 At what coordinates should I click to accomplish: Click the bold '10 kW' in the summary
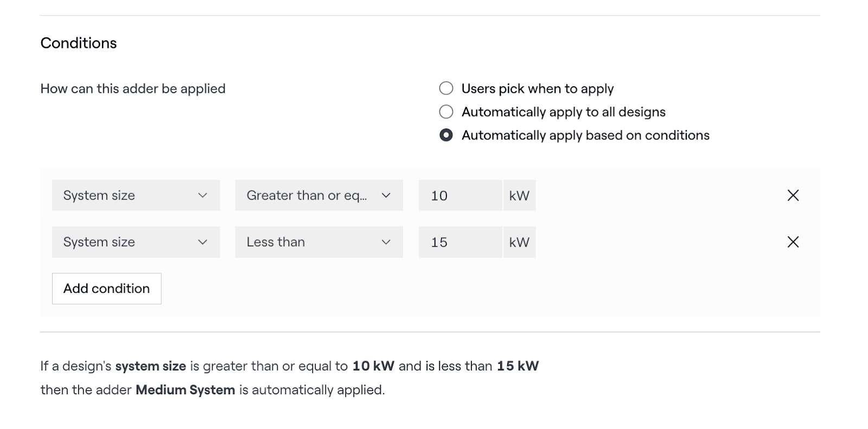[373, 366]
